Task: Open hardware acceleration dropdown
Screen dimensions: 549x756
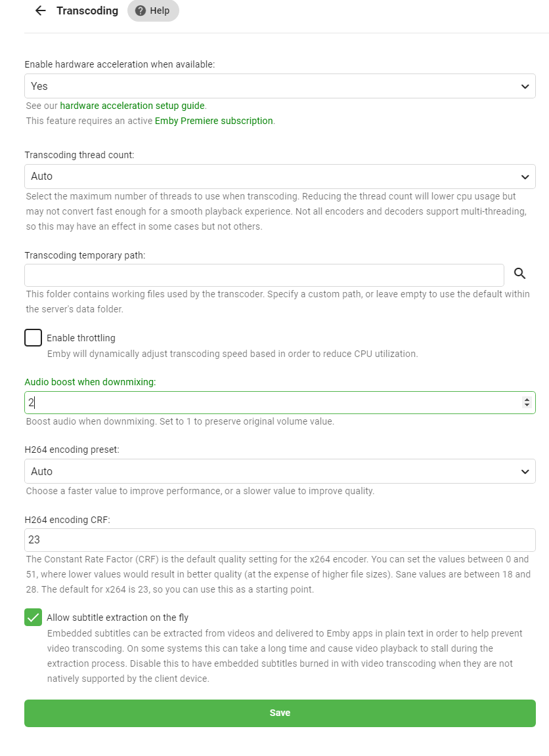Action: [x=280, y=86]
